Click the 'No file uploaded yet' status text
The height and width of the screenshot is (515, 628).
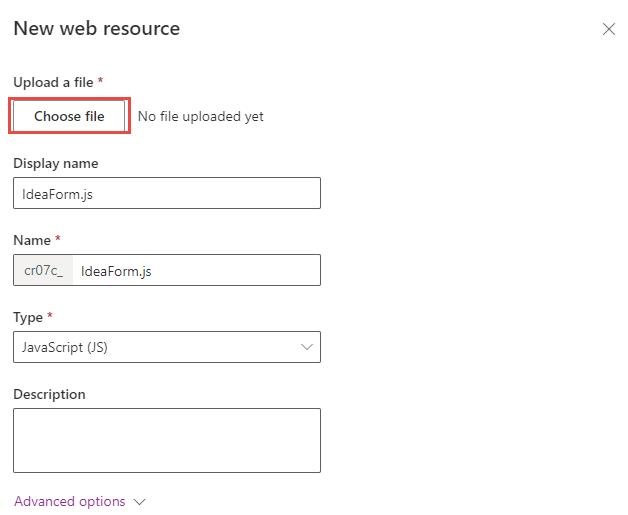pos(201,117)
